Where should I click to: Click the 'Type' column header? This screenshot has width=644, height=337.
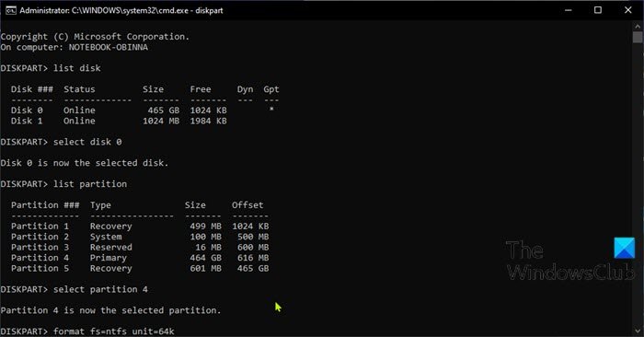[100, 205]
